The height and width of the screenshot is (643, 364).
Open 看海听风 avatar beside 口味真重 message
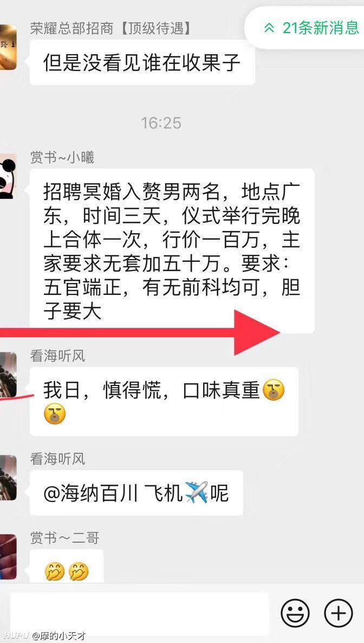tap(8, 374)
